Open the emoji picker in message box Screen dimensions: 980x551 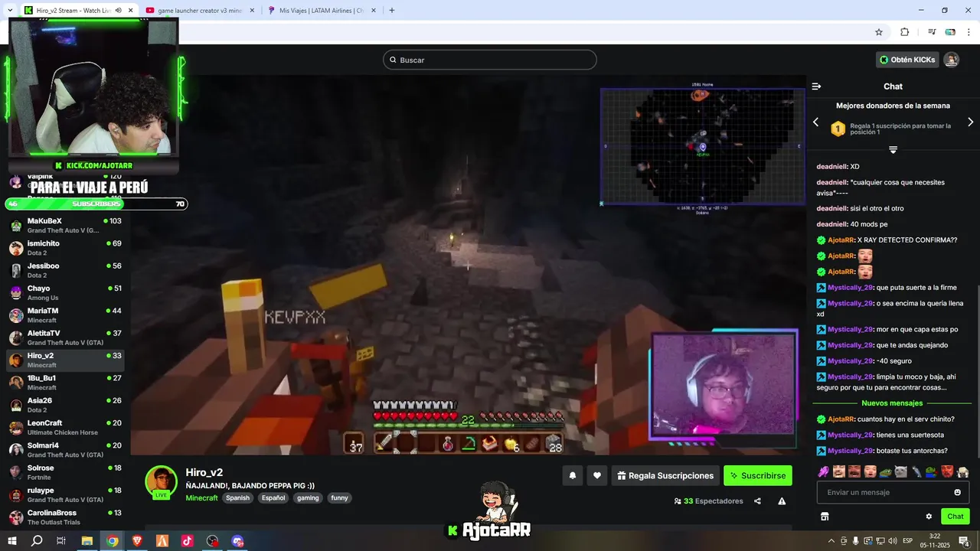957,492
